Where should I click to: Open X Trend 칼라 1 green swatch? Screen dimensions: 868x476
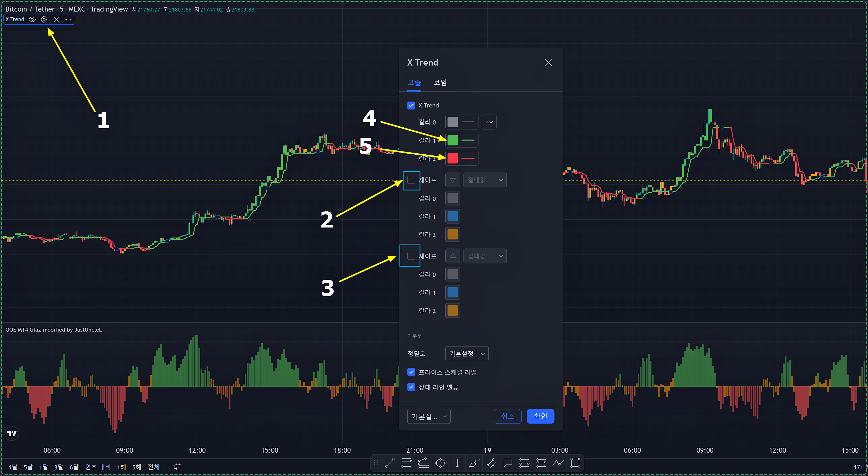pyautogui.click(x=452, y=140)
